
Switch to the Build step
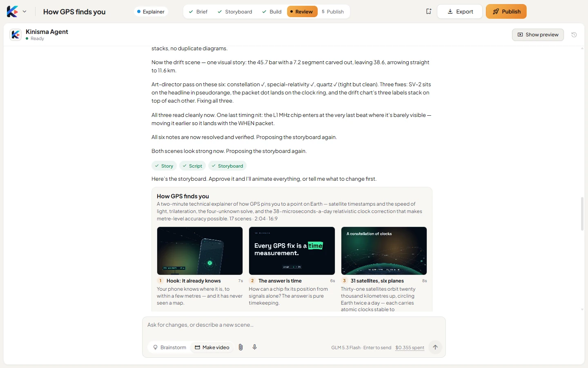[x=272, y=11]
